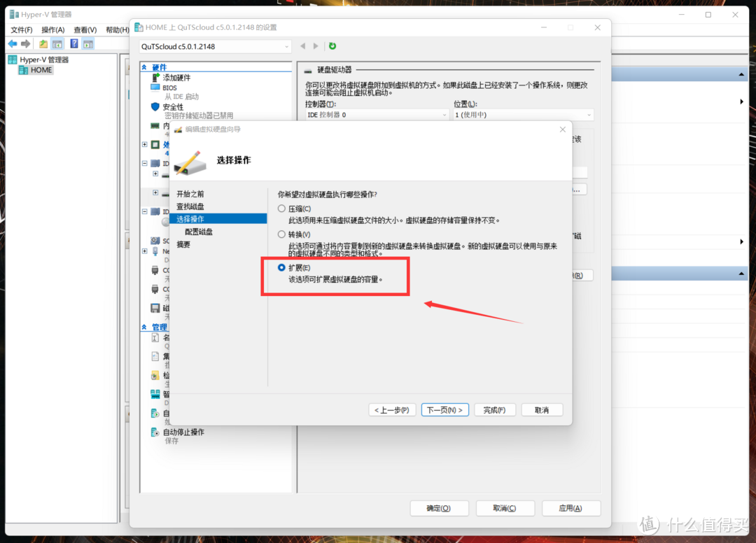Viewport: 756px width, 543px height.
Task: Open the 位置 1 (使用中) dropdown
Action: [523, 115]
